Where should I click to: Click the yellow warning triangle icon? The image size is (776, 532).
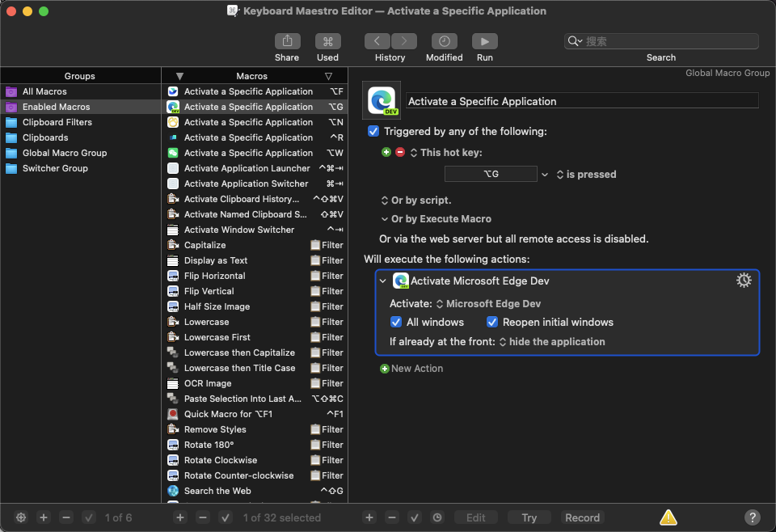pyautogui.click(x=668, y=517)
